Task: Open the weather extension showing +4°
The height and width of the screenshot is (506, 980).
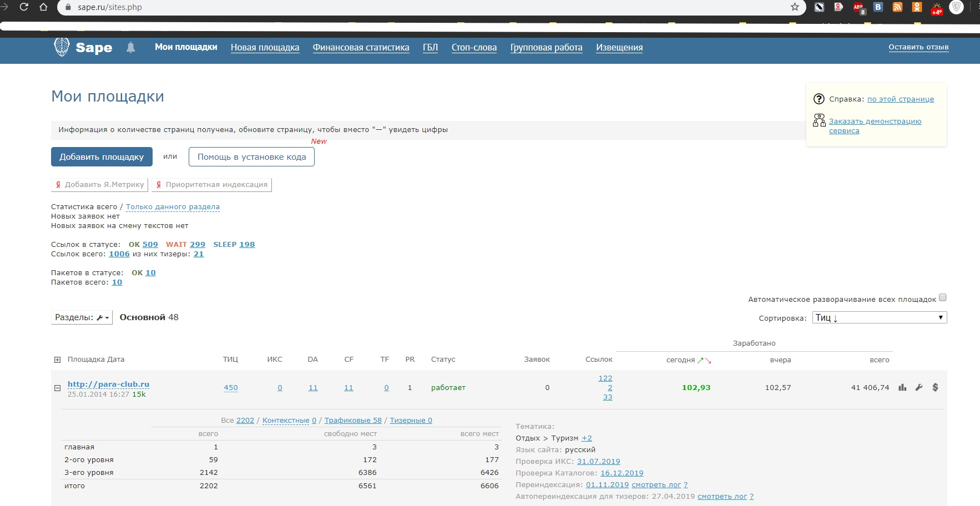Action: tap(937, 8)
